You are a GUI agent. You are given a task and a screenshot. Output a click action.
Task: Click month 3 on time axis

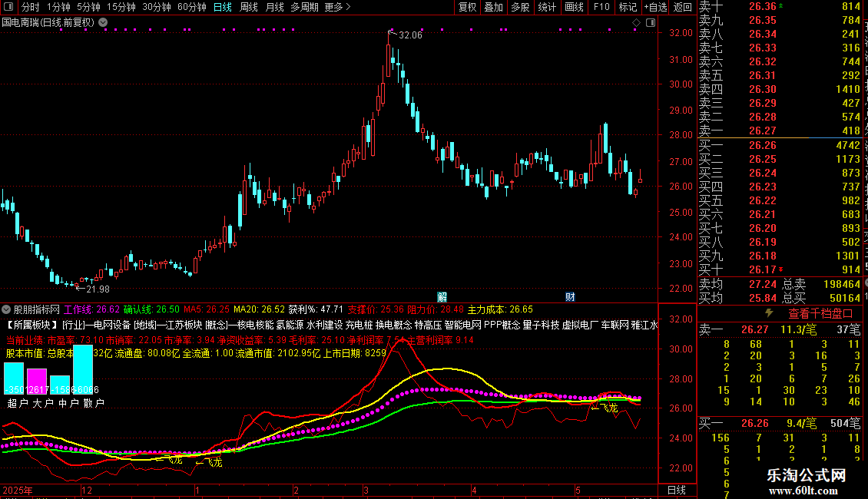point(366,490)
